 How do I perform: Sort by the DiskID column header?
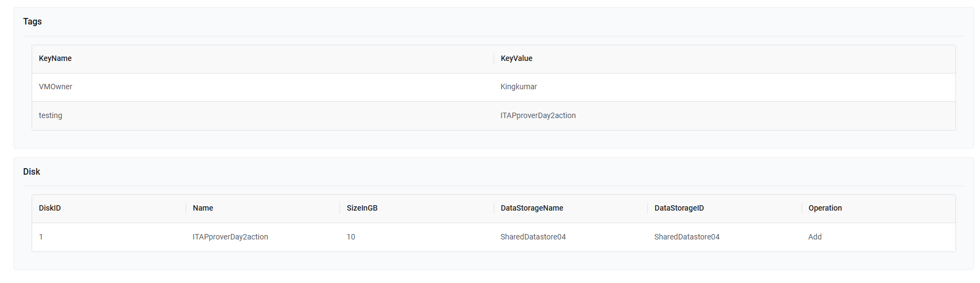(50, 208)
